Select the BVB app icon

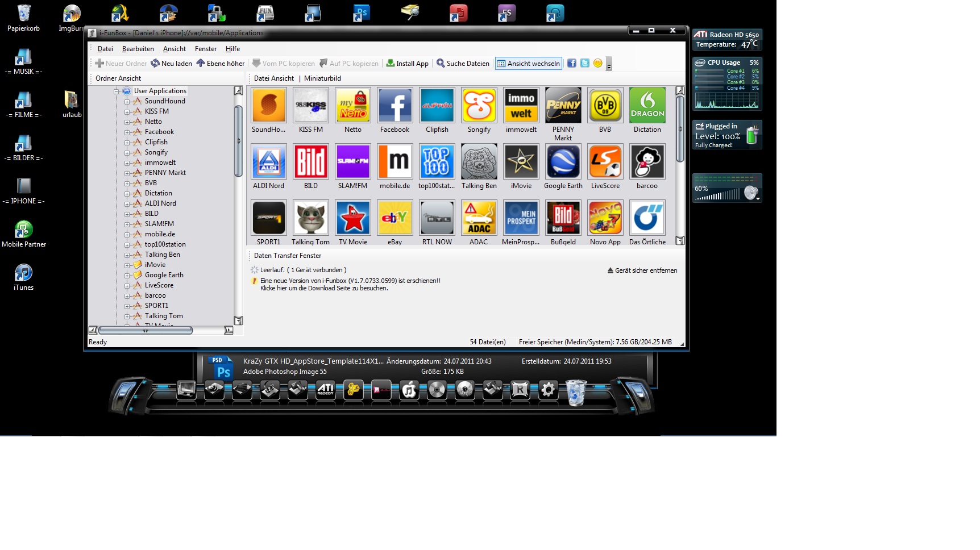605,105
